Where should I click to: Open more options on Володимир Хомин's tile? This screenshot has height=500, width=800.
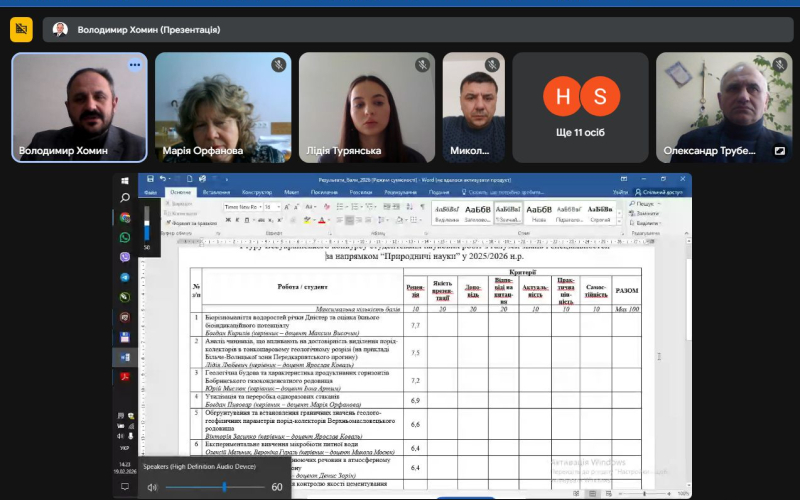coord(135,65)
